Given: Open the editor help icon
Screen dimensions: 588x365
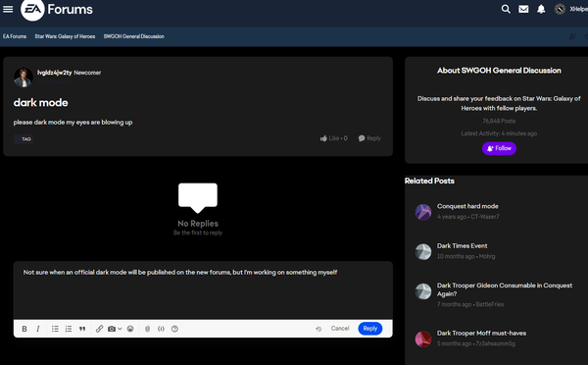Looking at the screenshot, I should point(174,329).
